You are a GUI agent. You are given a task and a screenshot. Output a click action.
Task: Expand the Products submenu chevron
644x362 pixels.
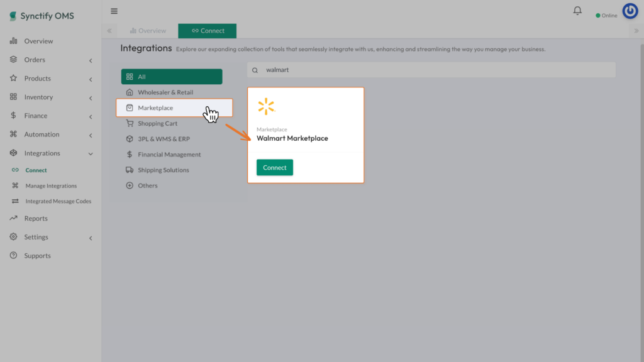tap(91, 79)
